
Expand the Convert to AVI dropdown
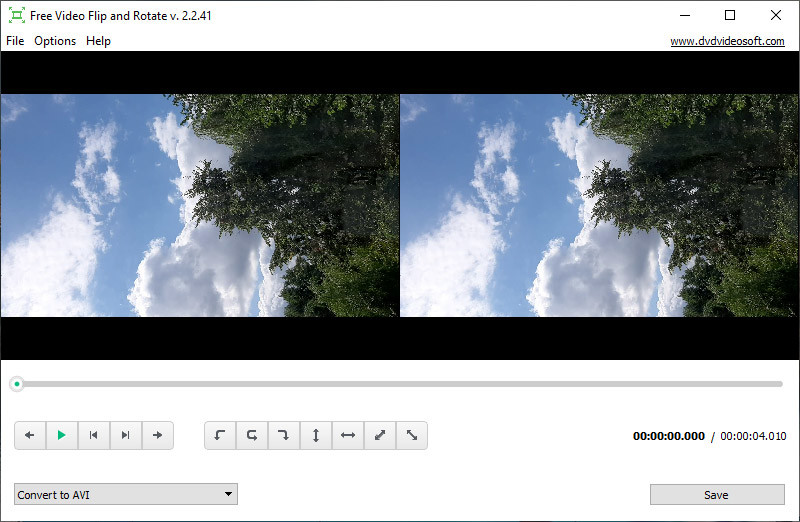126,494
